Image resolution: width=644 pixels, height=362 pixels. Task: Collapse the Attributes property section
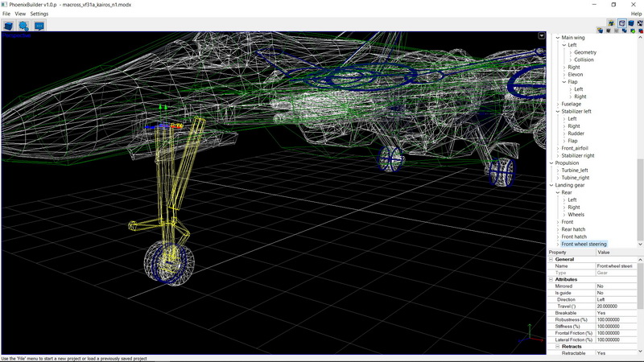click(x=551, y=279)
